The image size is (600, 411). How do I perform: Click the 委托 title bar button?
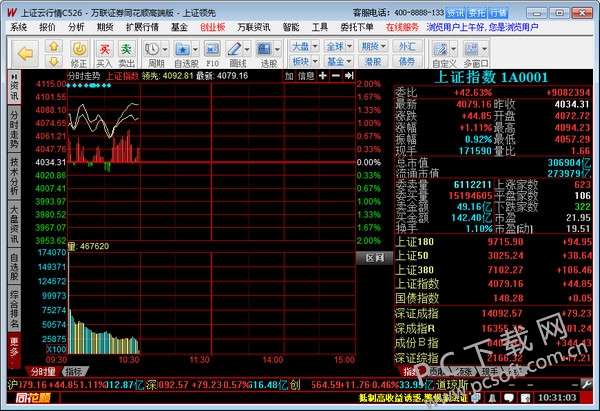click(x=477, y=13)
